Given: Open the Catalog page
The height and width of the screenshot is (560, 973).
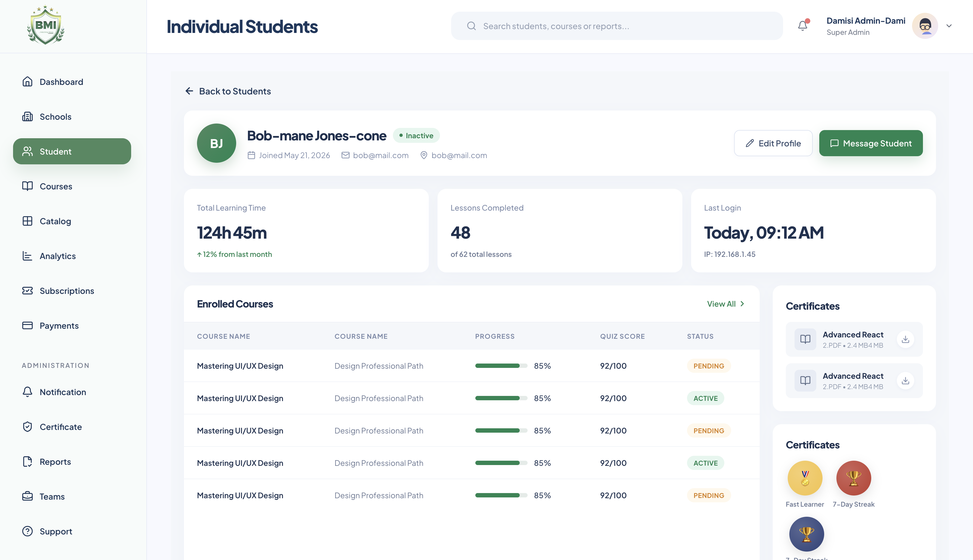Looking at the screenshot, I should click(x=72, y=221).
